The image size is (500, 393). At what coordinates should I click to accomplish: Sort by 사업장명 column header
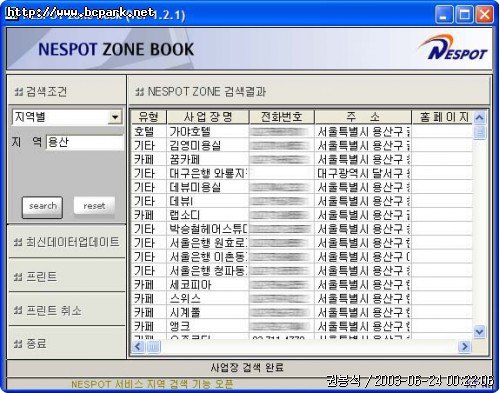208,117
